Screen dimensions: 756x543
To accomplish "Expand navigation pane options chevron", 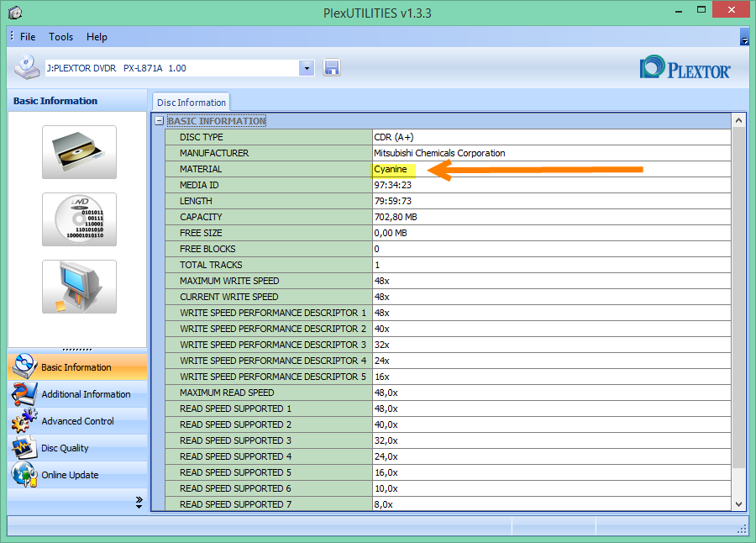I will 139,503.
